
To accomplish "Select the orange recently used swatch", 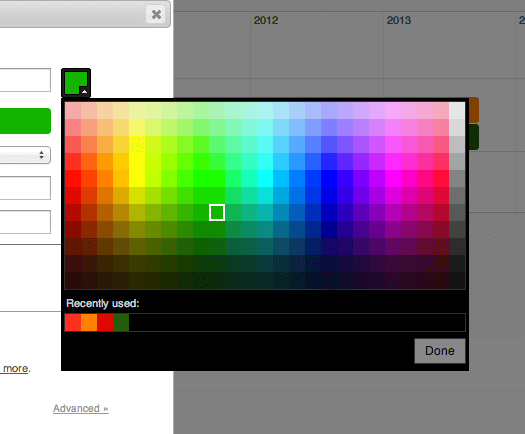I will [89, 322].
